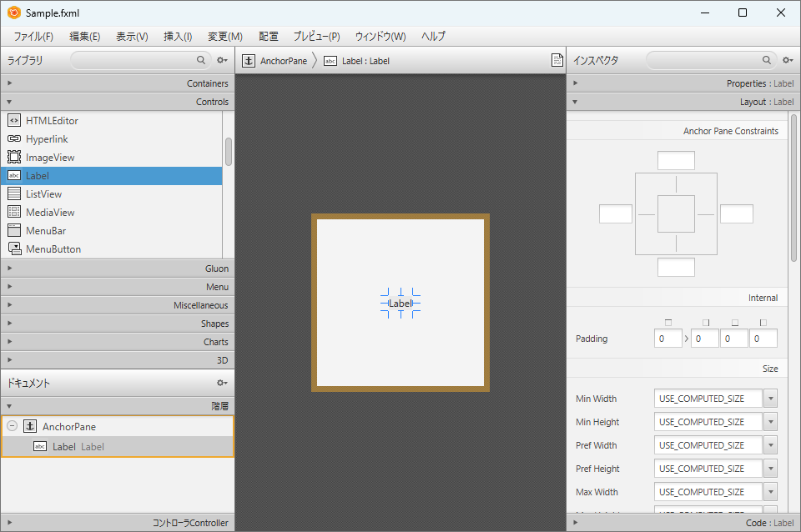Open the 挿入(I) menu
Screen dimensions: 801x532
[x=178, y=36]
